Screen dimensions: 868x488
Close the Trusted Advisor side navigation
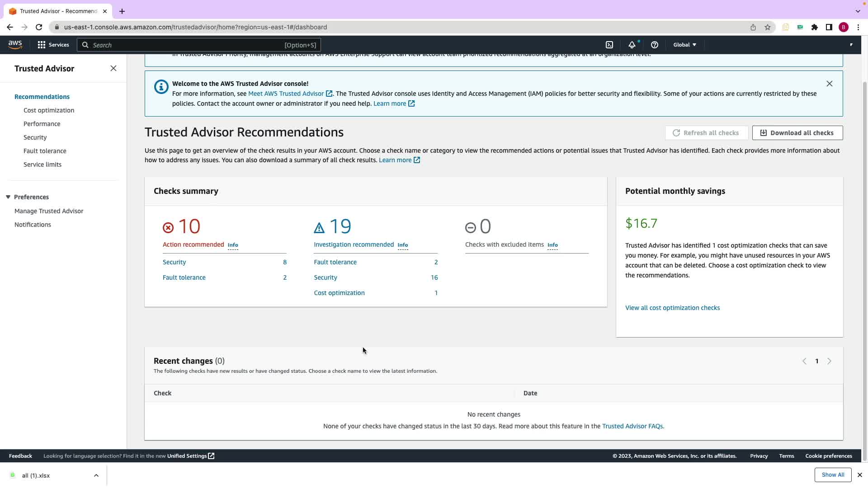[x=113, y=68]
